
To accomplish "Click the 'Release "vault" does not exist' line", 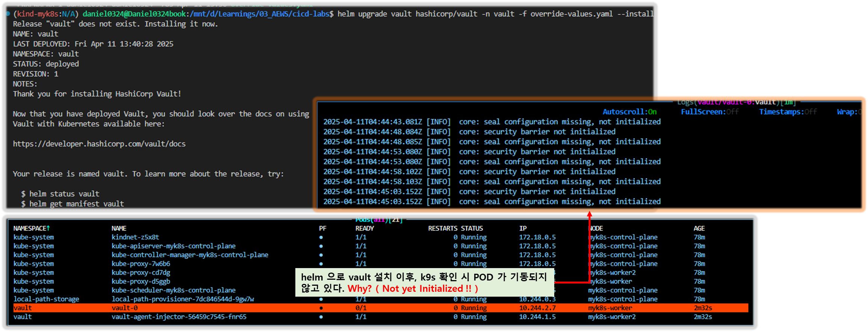I will 115,24.
